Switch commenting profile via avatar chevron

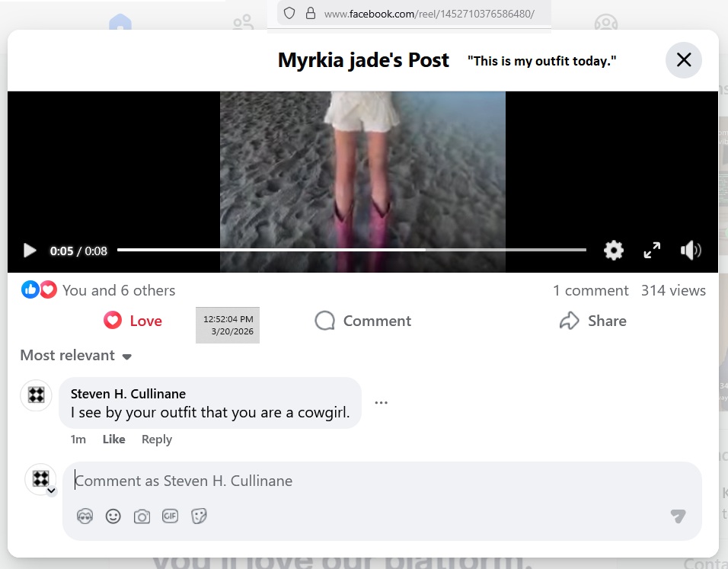(51, 491)
